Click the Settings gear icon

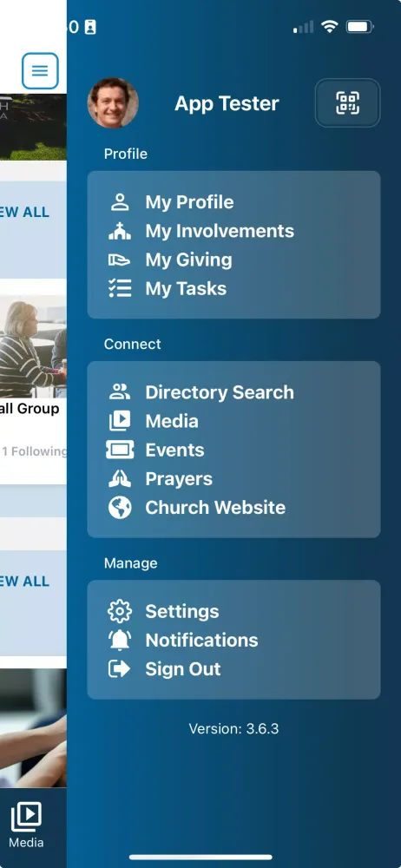pyautogui.click(x=120, y=611)
